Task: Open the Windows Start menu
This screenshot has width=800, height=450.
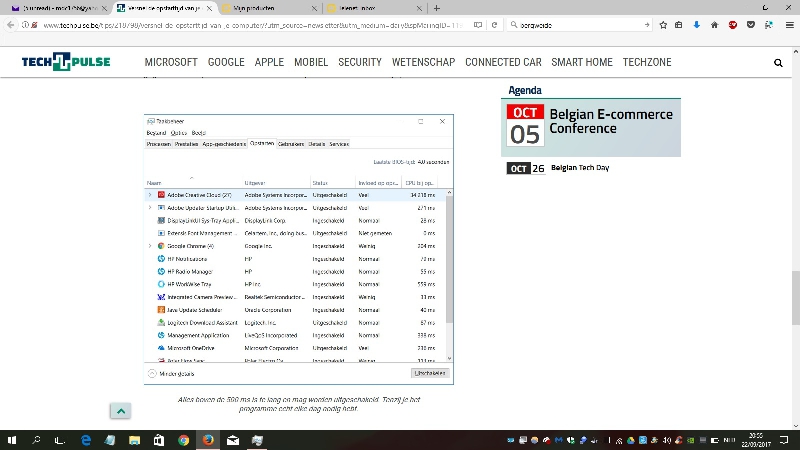Action: click(12, 440)
